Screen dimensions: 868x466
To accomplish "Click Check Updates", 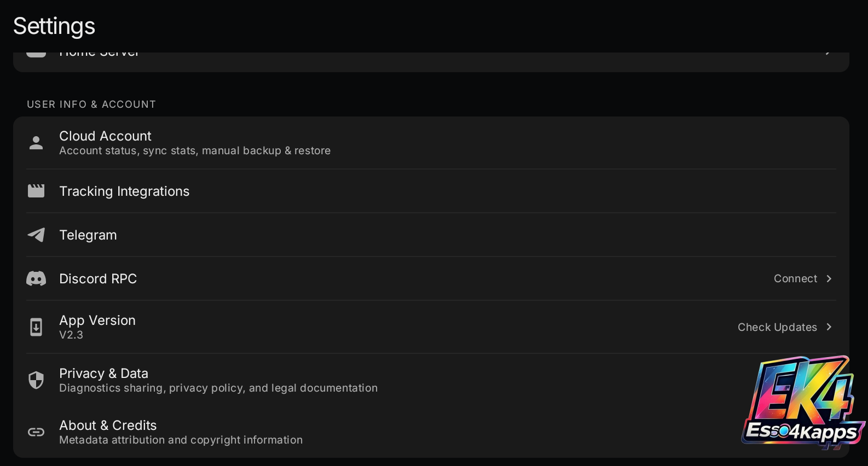I will click(777, 327).
